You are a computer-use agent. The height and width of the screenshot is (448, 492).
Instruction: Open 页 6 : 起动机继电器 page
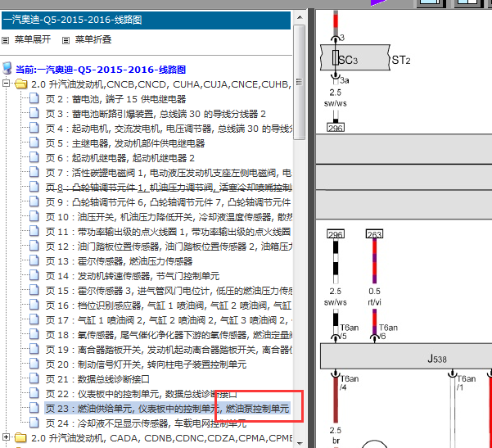(120, 158)
